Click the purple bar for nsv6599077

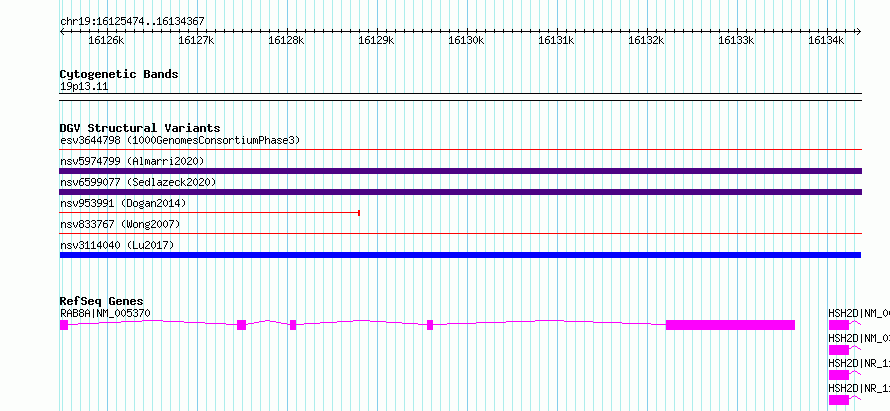pos(460,192)
